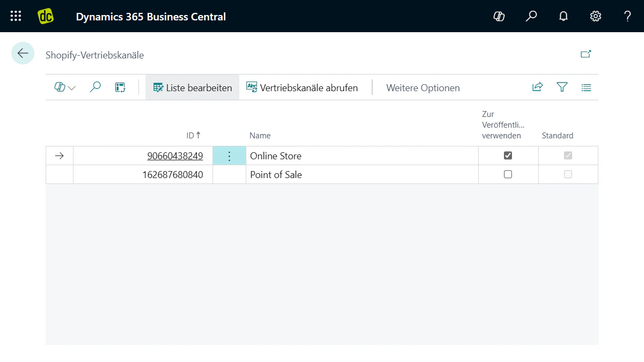
Task: Go back with the arrow button
Action: click(x=23, y=53)
